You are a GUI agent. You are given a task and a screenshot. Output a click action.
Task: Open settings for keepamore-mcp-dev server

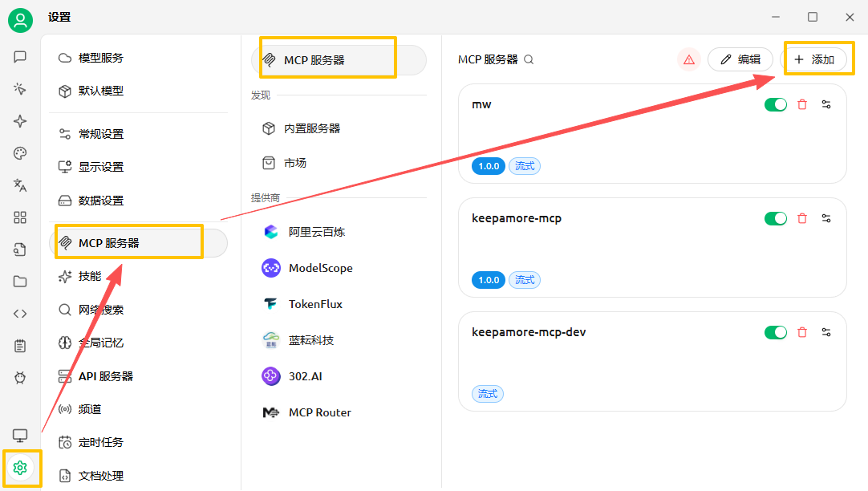826,333
